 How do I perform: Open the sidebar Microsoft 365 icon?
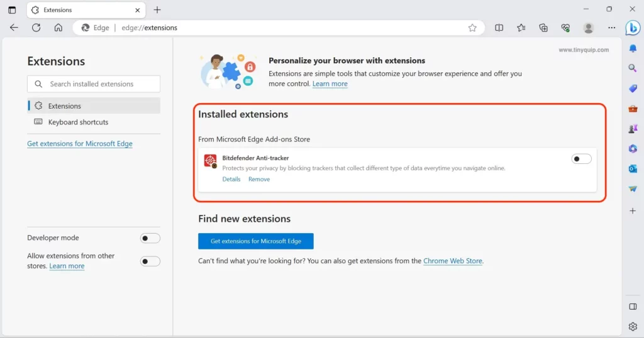[633, 148]
